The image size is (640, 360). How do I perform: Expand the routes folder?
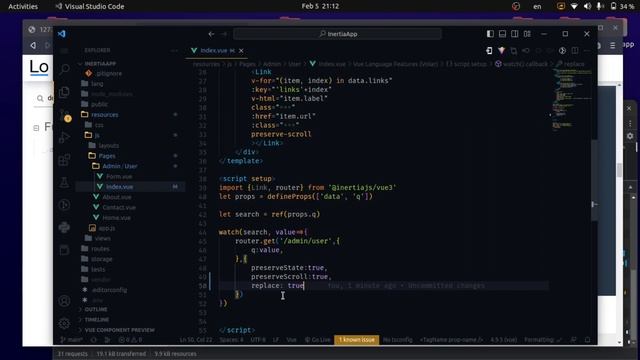100,249
